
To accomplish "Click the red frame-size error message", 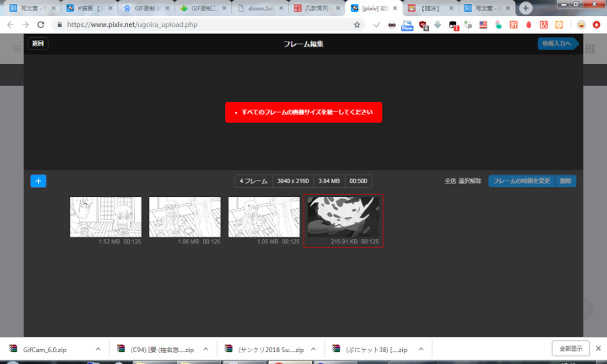I will 303,112.
